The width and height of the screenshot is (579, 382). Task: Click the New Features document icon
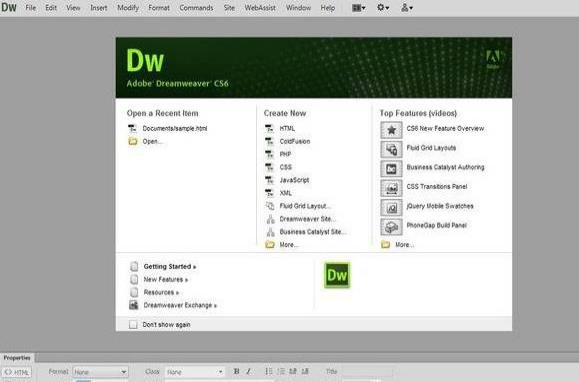(x=134, y=279)
